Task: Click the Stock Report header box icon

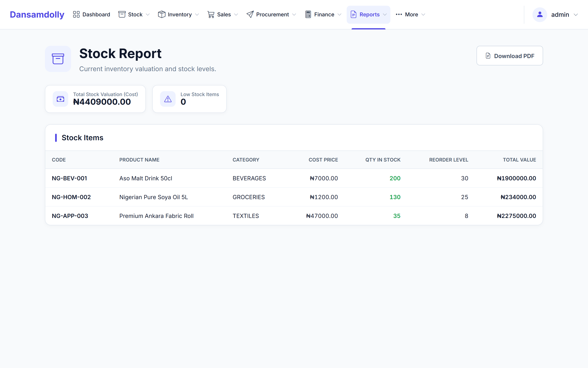Action: point(58,59)
